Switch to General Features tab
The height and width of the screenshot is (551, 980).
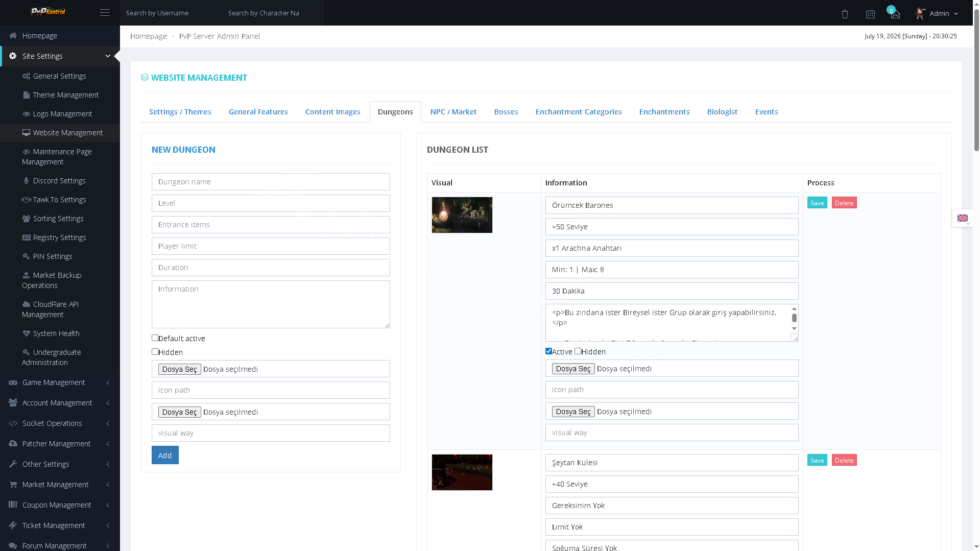tap(258, 112)
